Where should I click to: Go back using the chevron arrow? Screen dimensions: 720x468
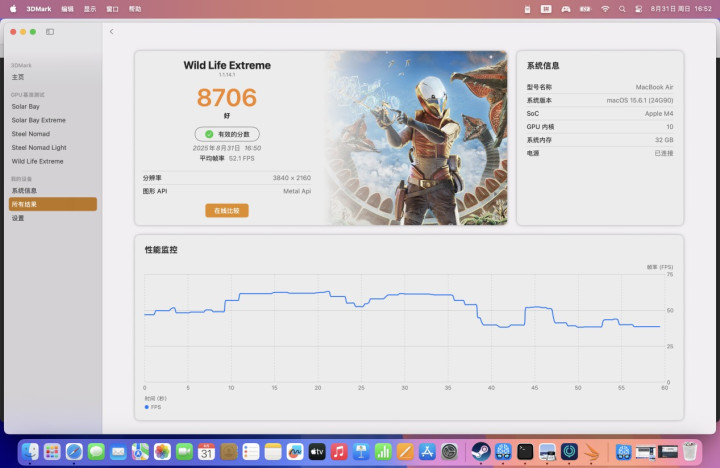112,32
